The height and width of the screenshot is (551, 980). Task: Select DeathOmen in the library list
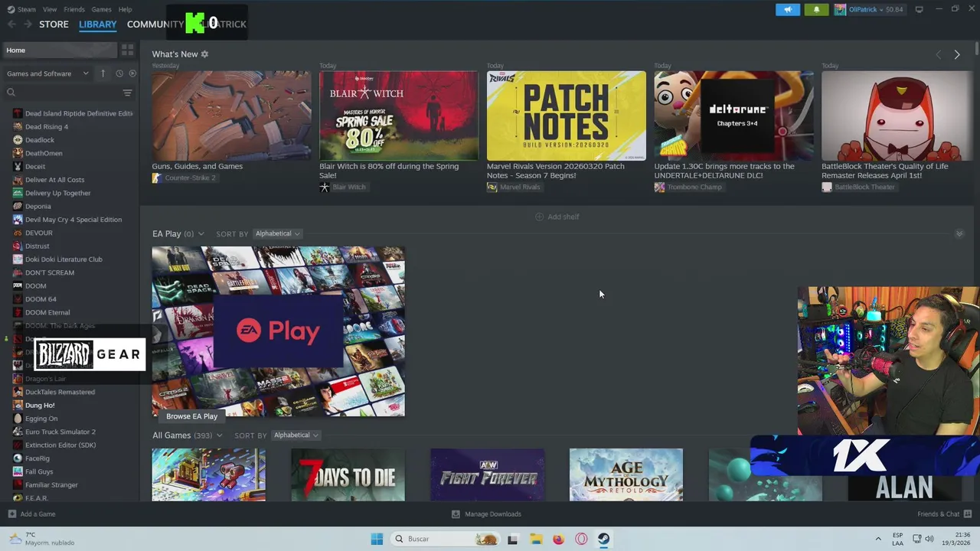point(44,153)
